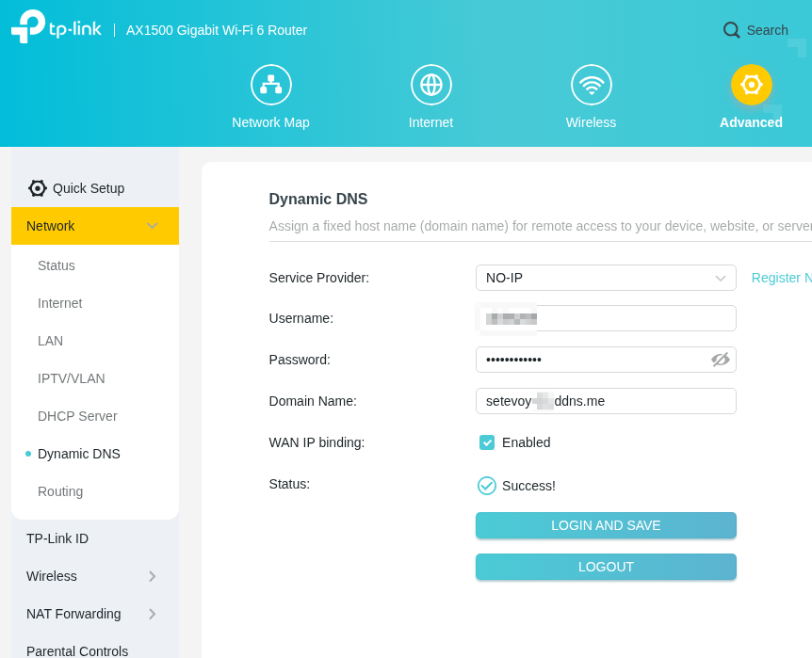Open the Wireless Wi-Fi icon
This screenshot has width=812, height=658.
(591, 85)
